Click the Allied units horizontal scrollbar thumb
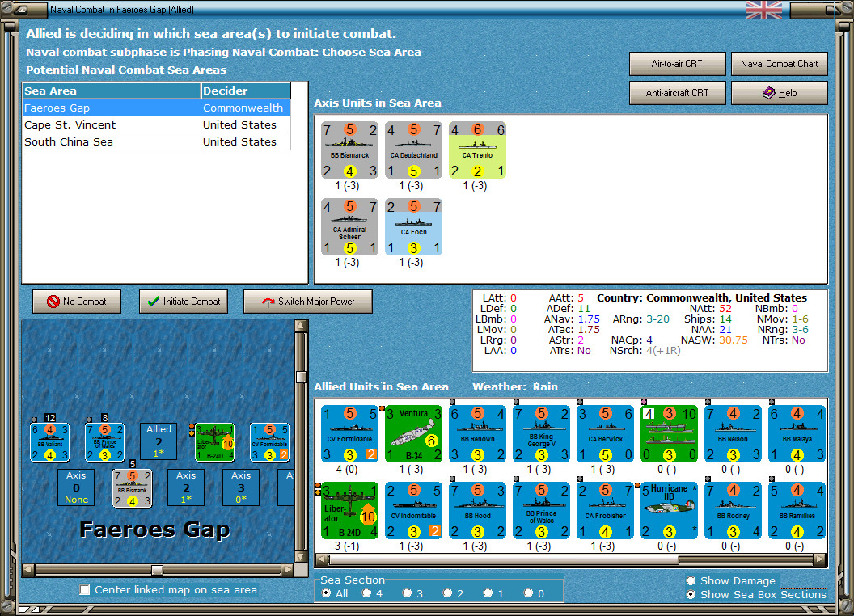The height and width of the screenshot is (616, 854). [504, 559]
